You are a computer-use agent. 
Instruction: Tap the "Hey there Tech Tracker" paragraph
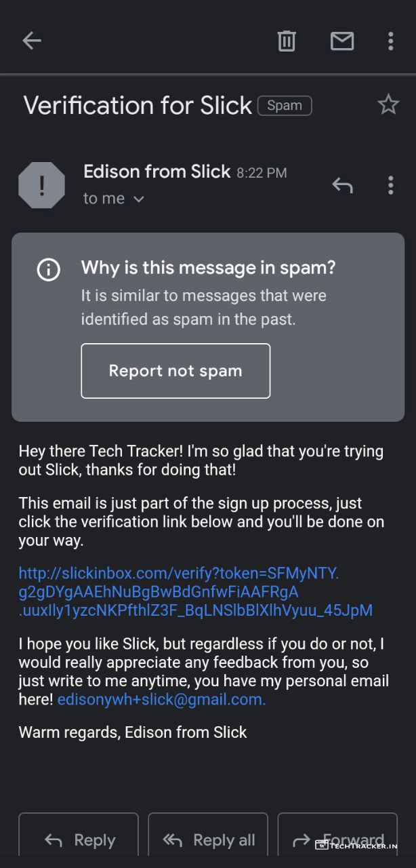click(x=201, y=460)
